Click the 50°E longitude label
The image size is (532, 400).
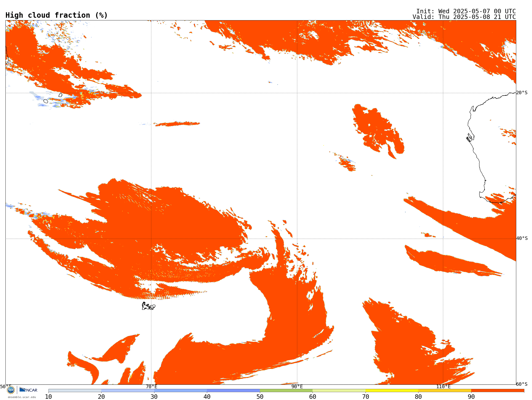[x=6, y=387]
